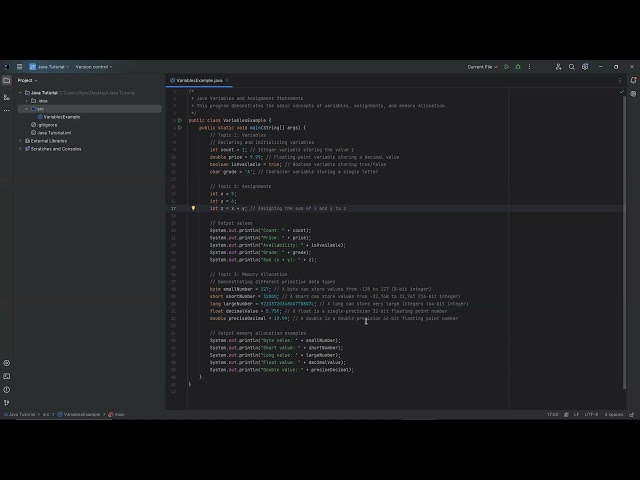Image resolution: width=640 pixels, height=480 pixels.
Task: Open the Java Tutorial project dropdown
Action: (49, 67)
